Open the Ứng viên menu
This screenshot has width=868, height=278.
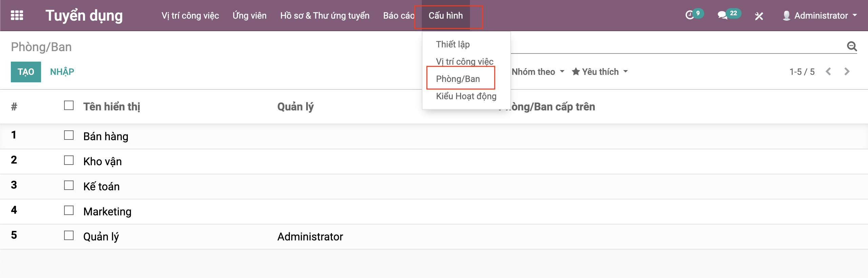[x=249, y=16]
